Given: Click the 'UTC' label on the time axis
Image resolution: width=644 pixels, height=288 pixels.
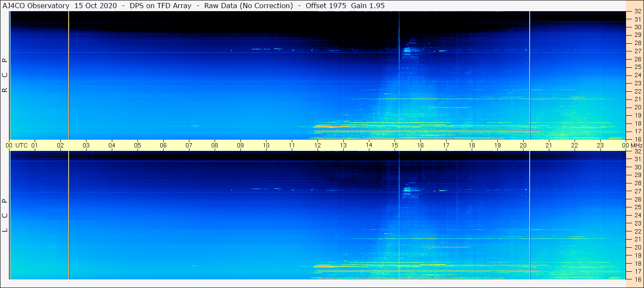Looking at the screenshot, I should click(21, 145).
